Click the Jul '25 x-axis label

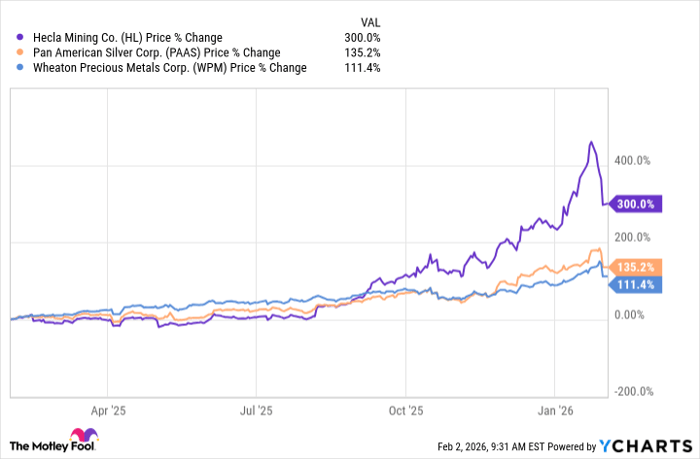pyautogui.click(x=257, y=410)
